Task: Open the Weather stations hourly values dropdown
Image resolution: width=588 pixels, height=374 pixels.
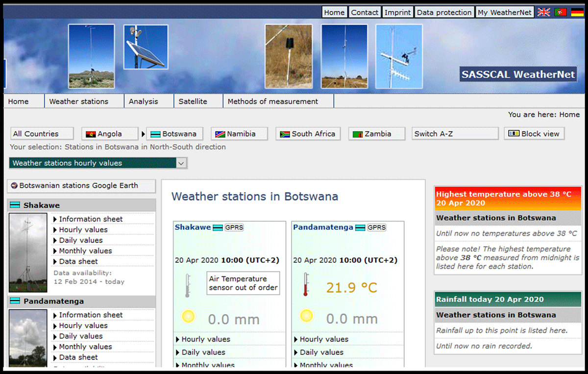Action: coord(98,163)
